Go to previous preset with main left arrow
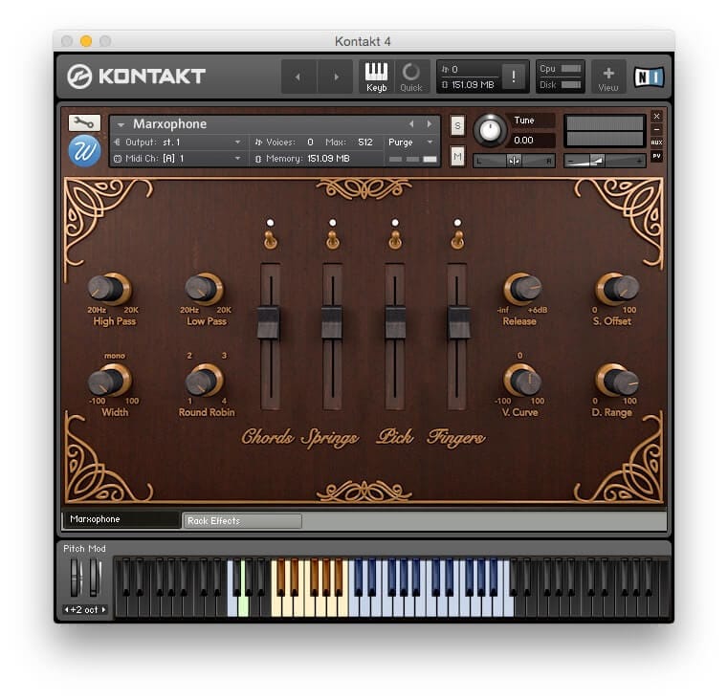The width and height of the screenshot is (728, 700). click(x=298, y=77)
